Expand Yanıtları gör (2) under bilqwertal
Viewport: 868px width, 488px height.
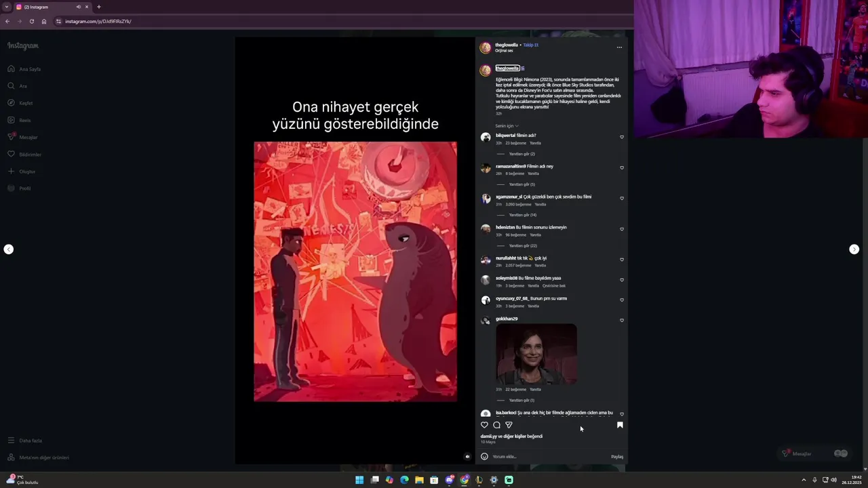(521, 154)
